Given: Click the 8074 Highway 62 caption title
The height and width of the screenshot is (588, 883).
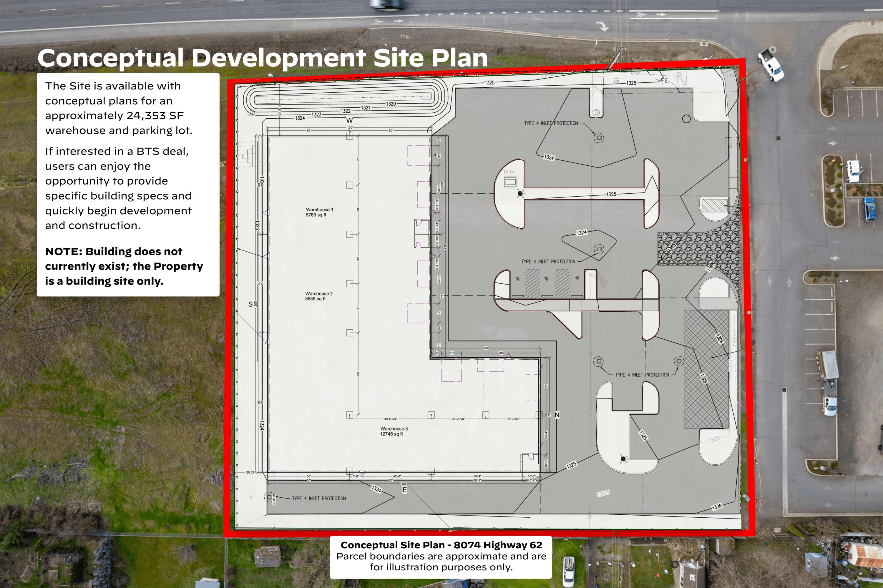Looking at the screenshot, I should tap(441, 545).
